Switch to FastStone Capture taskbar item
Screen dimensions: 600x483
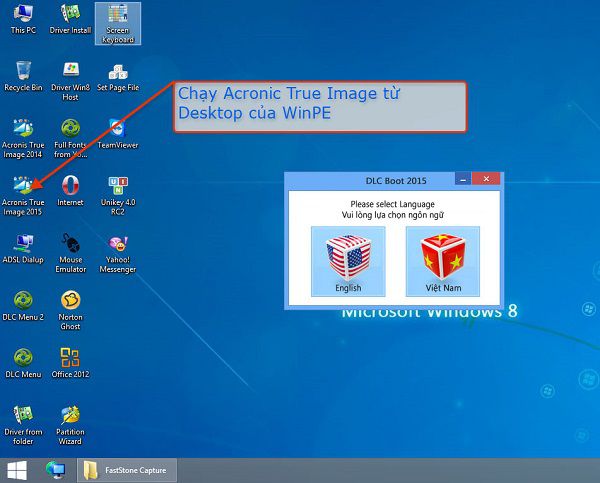(x=127, y=470)
